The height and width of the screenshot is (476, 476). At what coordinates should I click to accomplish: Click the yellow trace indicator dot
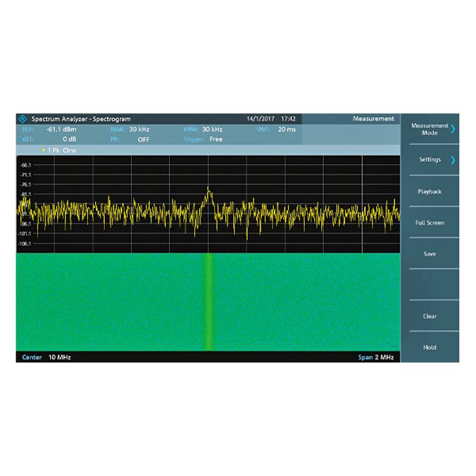(x=43, y=151)
